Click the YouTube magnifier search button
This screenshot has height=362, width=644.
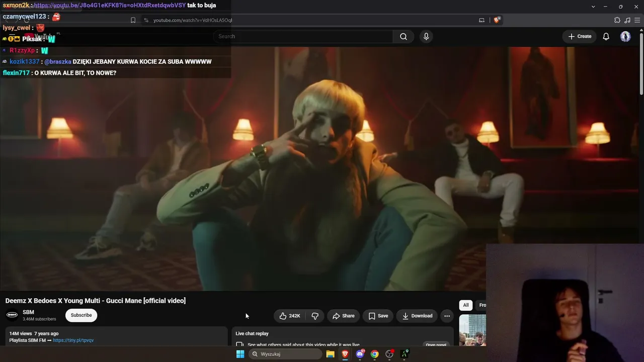(404, 36)
